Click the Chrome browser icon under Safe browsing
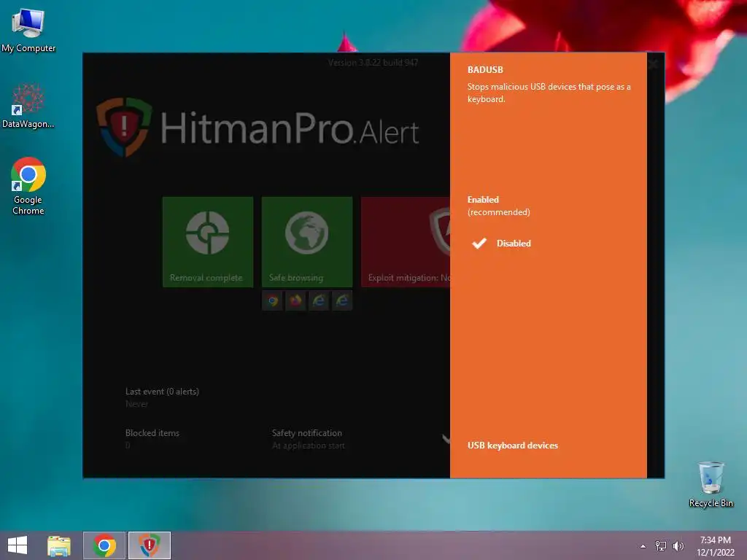This screenshot has width=747, height=560. pyautogui.click(x=273, y=301)
